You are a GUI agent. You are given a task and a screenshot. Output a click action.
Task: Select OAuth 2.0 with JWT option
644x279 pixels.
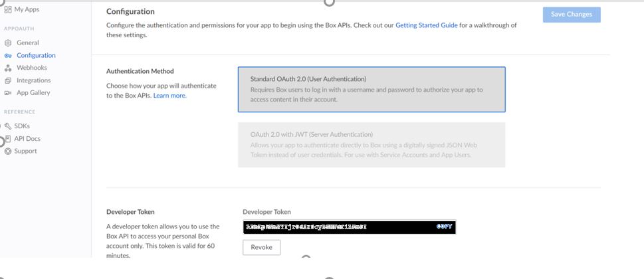click(372, 145)
